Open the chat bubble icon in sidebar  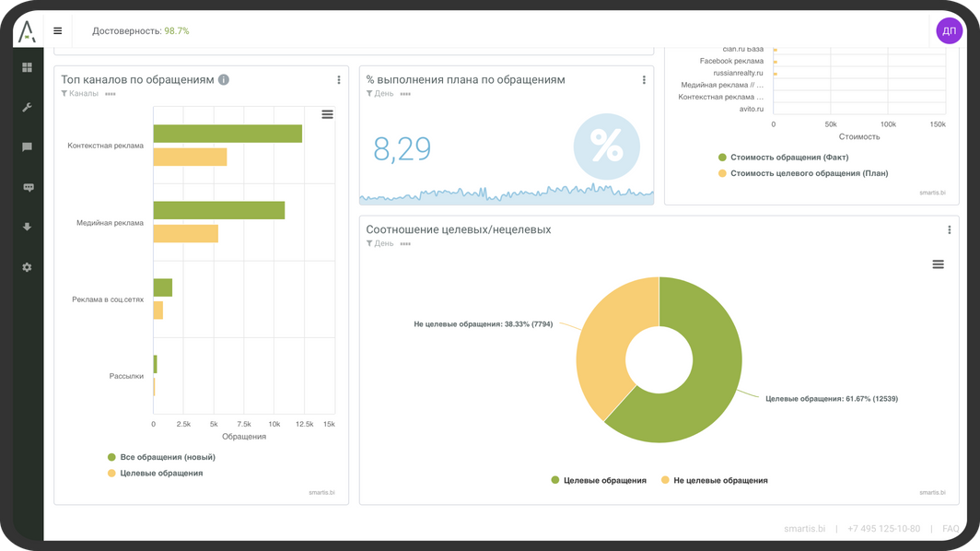point(27,147)
